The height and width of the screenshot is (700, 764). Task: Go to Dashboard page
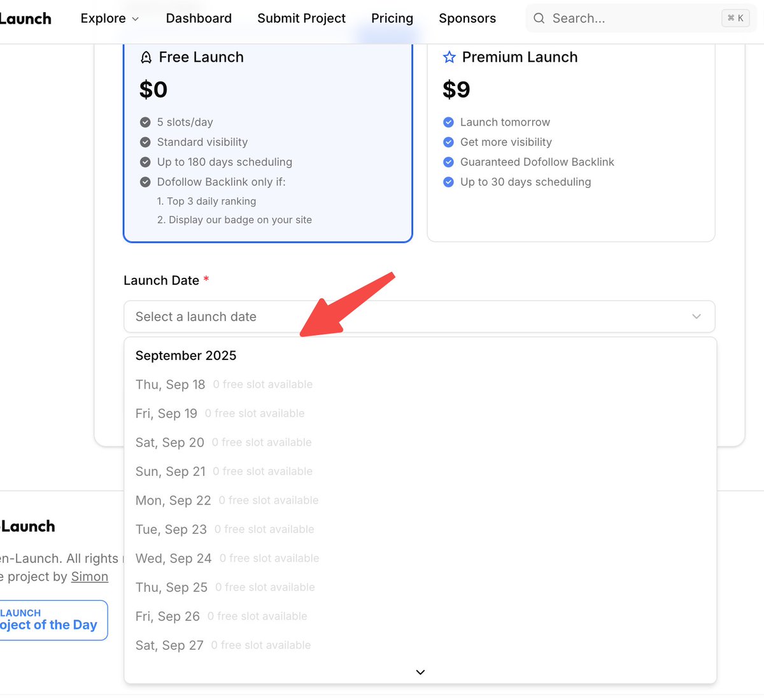199,18
